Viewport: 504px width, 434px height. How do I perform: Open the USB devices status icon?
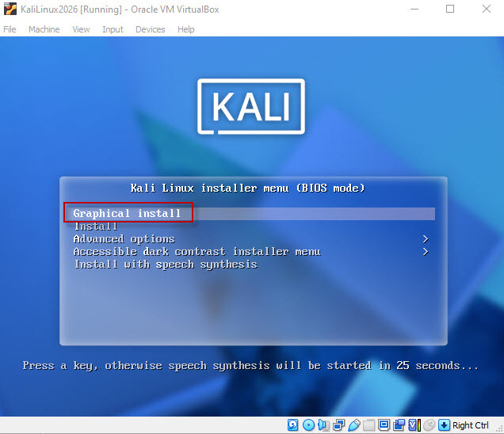354,425
